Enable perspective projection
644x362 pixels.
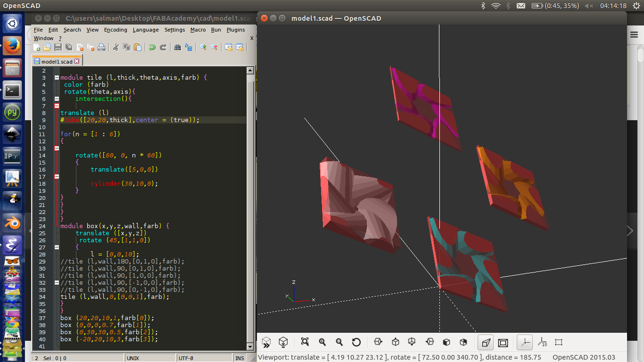pyautogui.click(x=485, y=342)
